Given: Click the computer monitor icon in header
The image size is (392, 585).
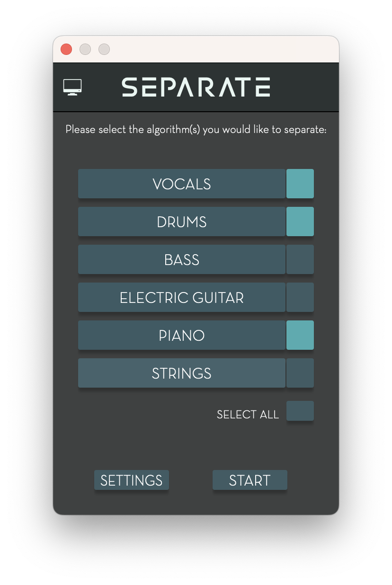Looking at the screenshot, I should coord(72,88).
